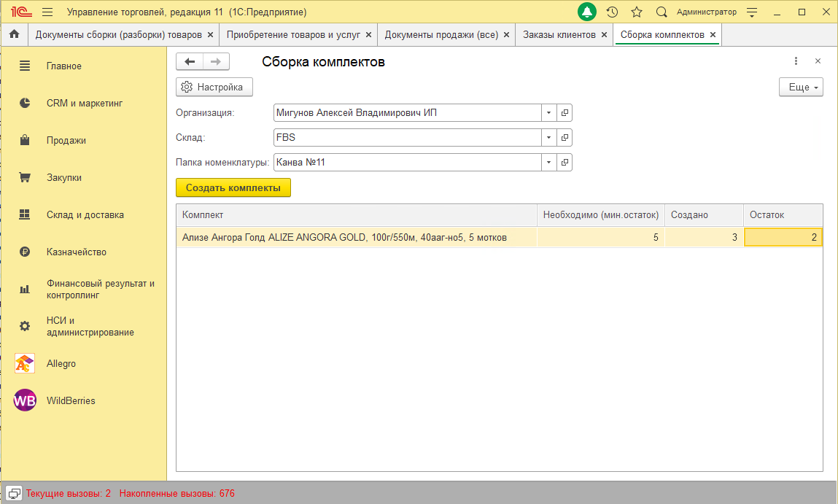Image resolution: width=838 pixels, height=504 pixels.
Task: Open the Склад field link icon
Action: click(x=565, y=137)
